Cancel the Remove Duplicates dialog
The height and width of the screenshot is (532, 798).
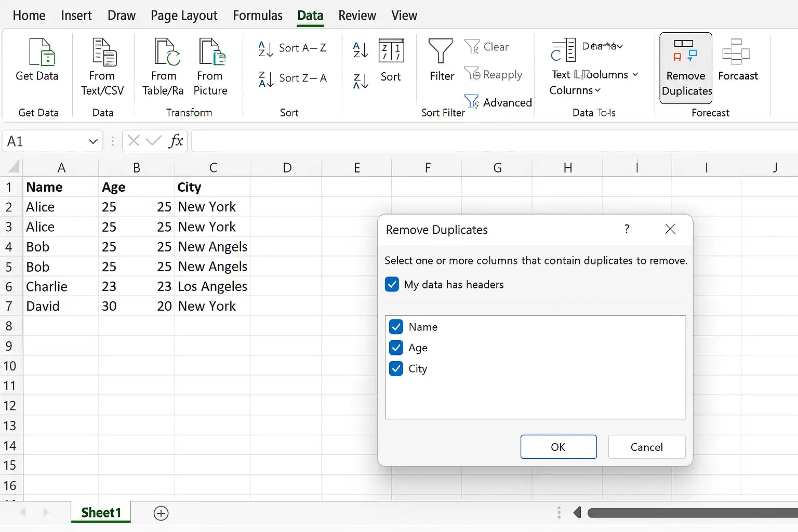pyautogui.click(x=646, y=447)
